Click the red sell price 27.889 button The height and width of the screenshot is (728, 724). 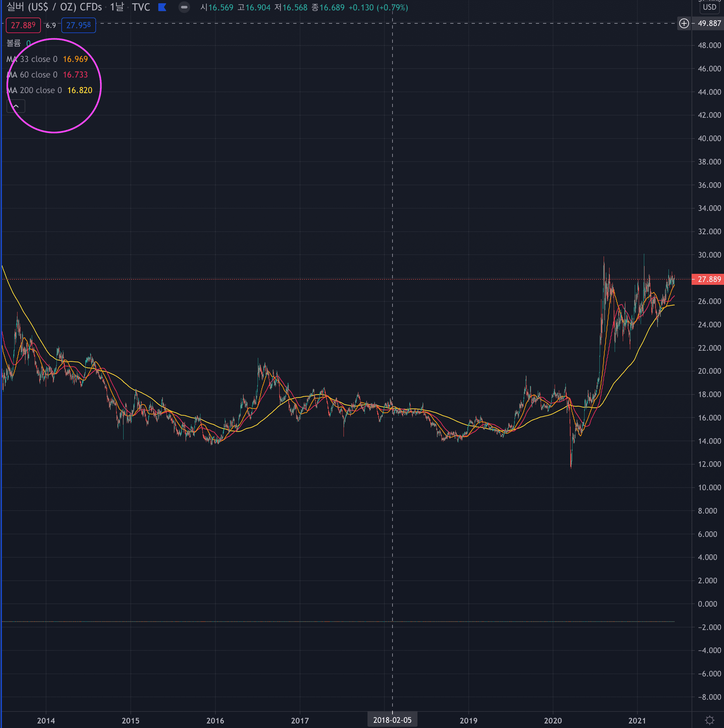click(23, 25)
